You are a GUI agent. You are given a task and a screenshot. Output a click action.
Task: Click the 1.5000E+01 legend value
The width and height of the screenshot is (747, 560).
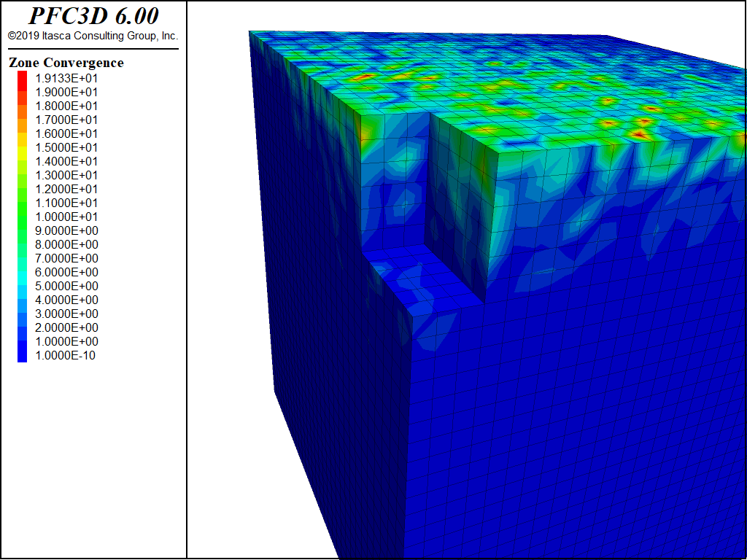pyautogui.click(x=66, y=147)
